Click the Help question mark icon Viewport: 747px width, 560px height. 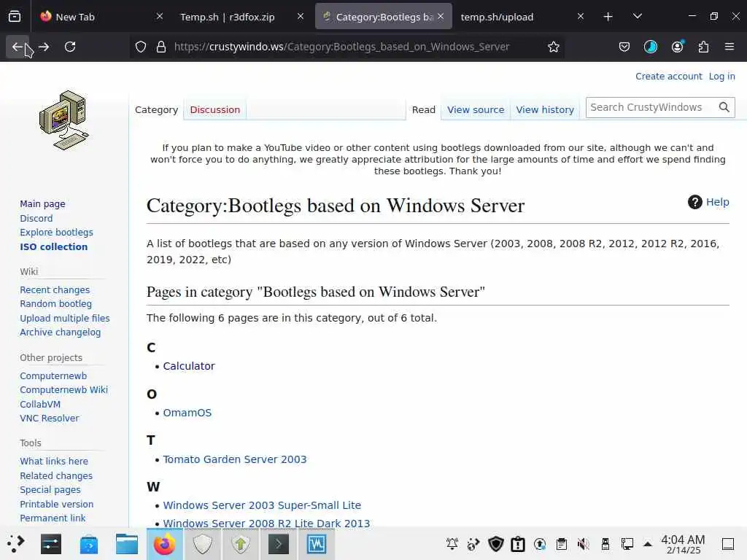coord(694,202)
